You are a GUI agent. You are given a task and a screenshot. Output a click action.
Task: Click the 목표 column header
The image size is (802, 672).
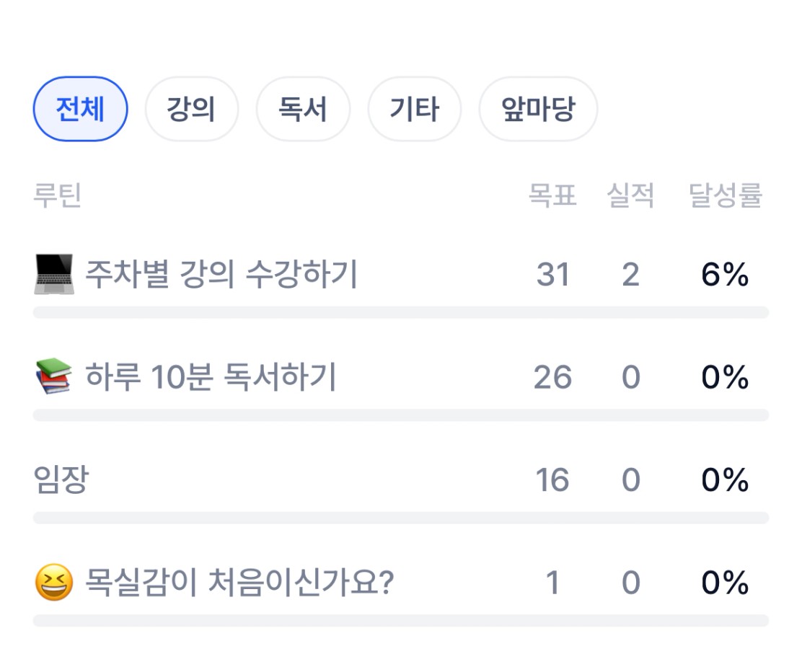[x=552, y=196]
